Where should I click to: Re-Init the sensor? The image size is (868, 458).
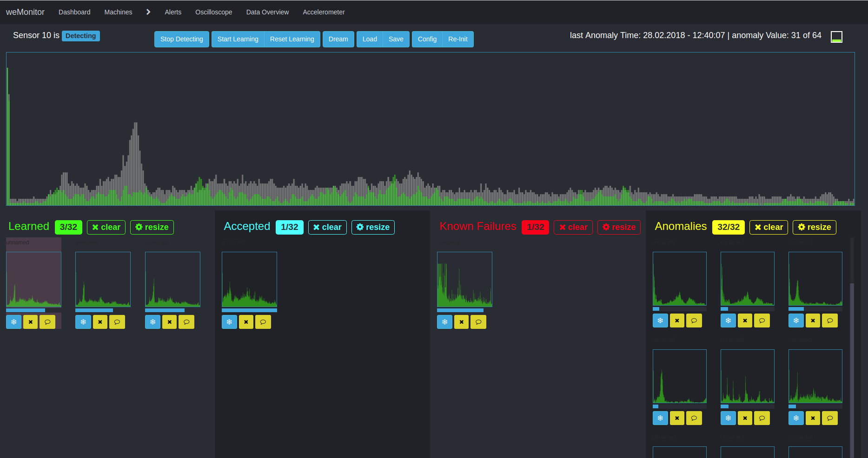458,39
